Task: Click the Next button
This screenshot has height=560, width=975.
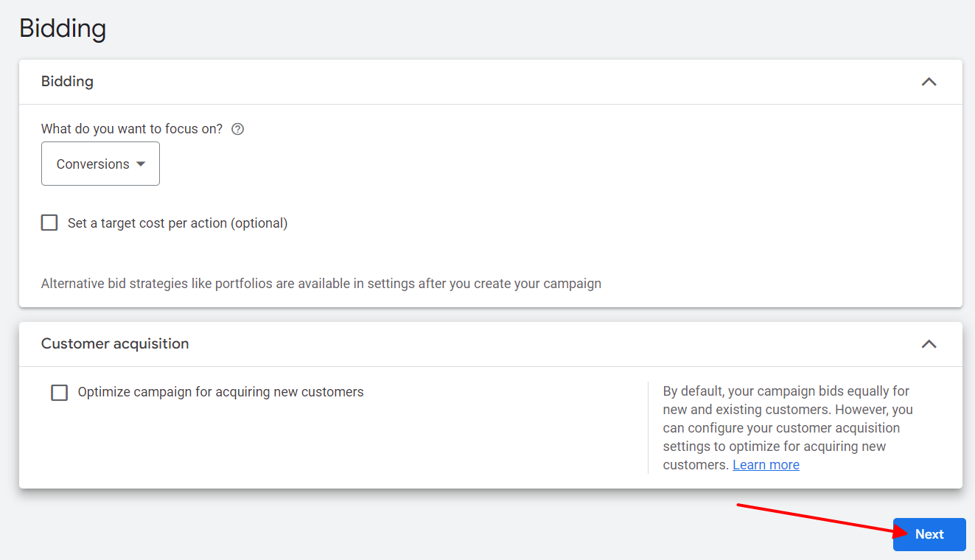Action: pos(929,534)
